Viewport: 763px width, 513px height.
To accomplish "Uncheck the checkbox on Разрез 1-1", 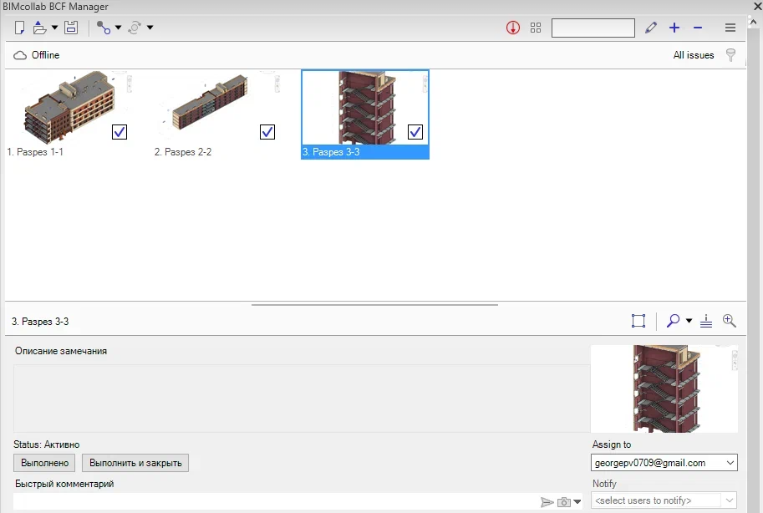I will coord(119,132).
